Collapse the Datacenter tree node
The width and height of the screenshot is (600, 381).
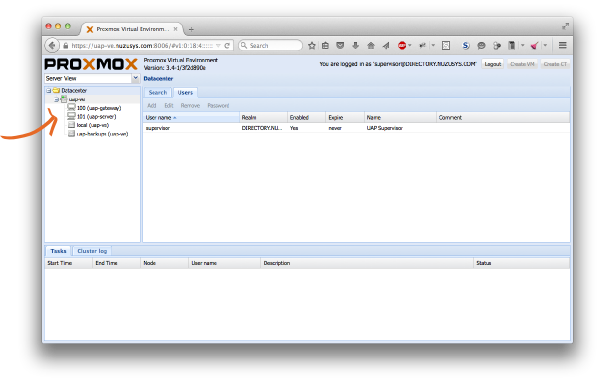pyautogui.click(x=49, y=91)
